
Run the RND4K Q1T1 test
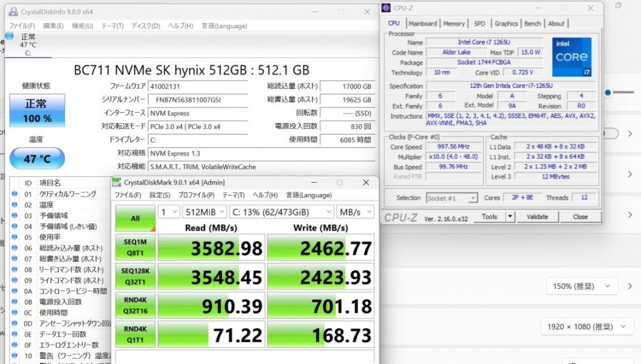135,335
